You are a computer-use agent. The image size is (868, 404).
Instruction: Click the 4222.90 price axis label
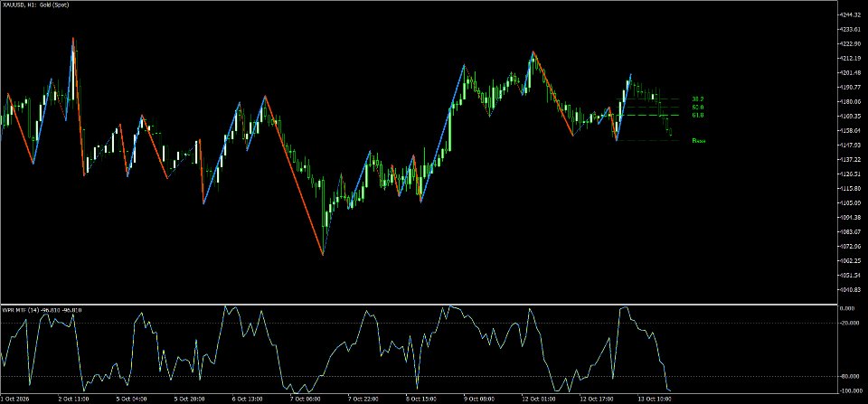(849, 43)
